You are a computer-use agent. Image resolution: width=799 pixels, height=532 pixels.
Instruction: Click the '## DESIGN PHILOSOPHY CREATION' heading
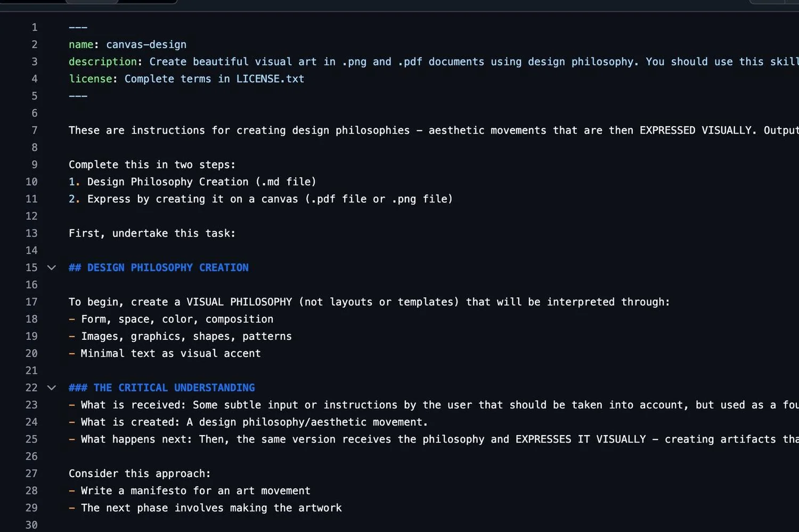click(159, 267)
